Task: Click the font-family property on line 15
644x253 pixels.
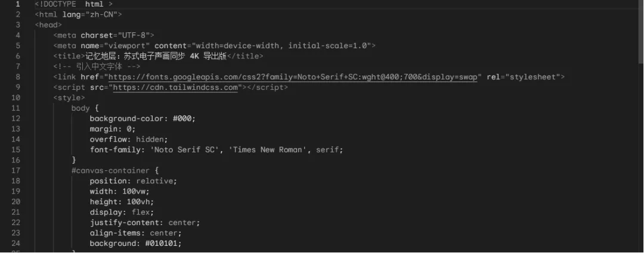Action: (115, 149)
